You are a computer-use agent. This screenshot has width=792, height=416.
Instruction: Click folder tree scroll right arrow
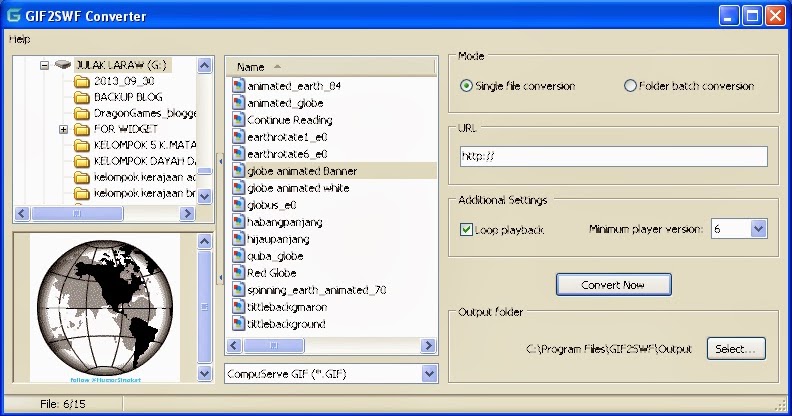click(187, 214)
